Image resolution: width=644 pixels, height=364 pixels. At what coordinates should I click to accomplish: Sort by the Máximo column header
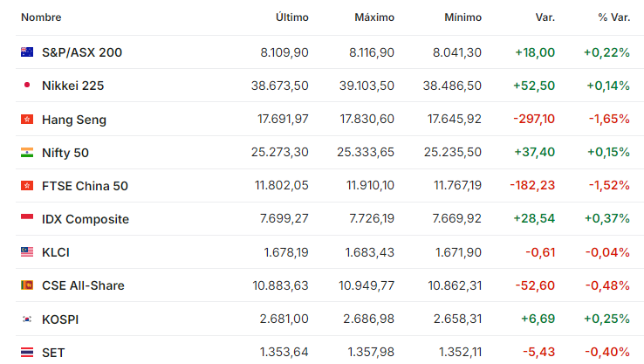point(374,17)
